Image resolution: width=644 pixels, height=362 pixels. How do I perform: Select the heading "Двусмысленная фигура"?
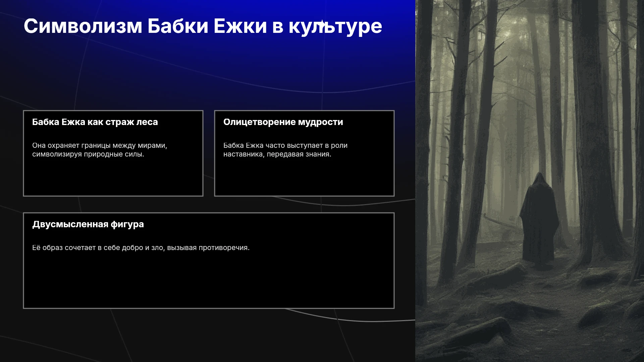[x=88, y=224]
